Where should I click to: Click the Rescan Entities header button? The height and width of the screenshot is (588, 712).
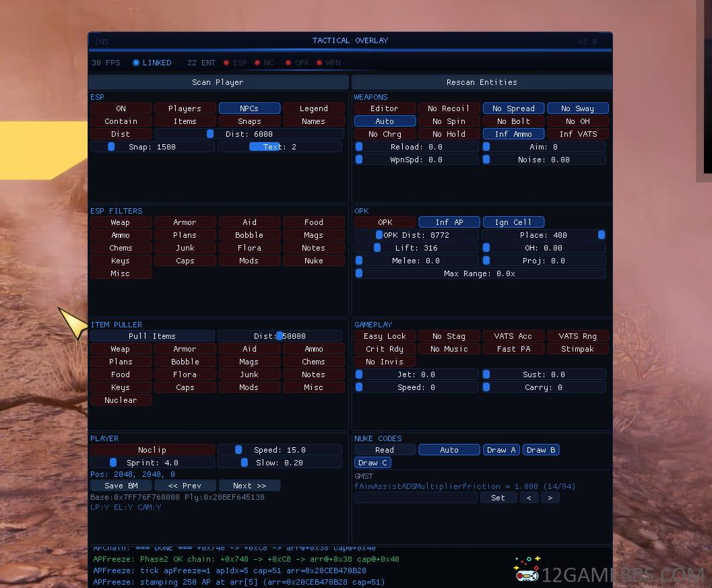pos(482,82)
